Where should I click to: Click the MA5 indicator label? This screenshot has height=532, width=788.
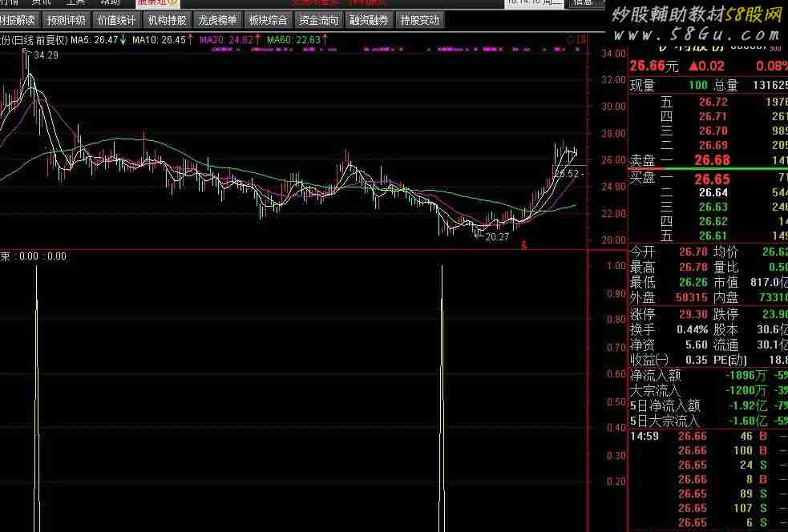[95, 39]
